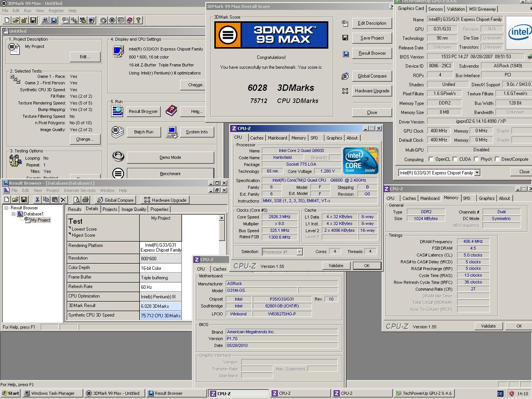
Task: Click Demo Mode button in 3DMark
Action: [x=170, y=157]
